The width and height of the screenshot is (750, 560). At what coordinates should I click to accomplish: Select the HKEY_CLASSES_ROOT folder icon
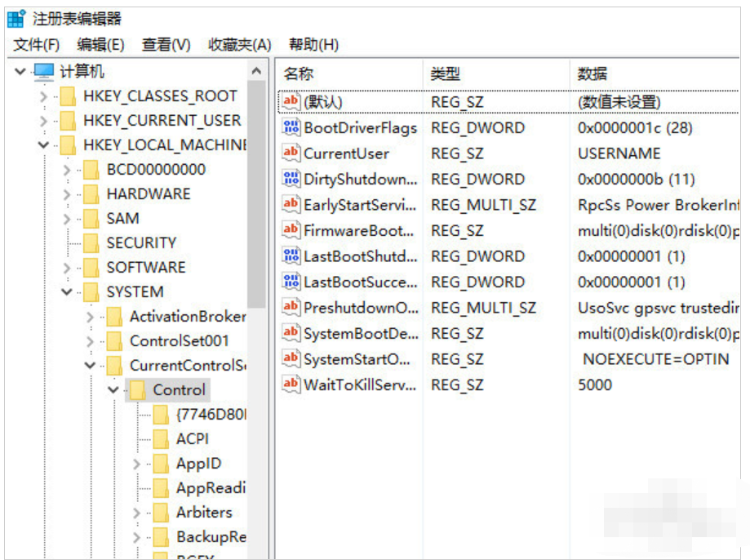coord(68,96)
